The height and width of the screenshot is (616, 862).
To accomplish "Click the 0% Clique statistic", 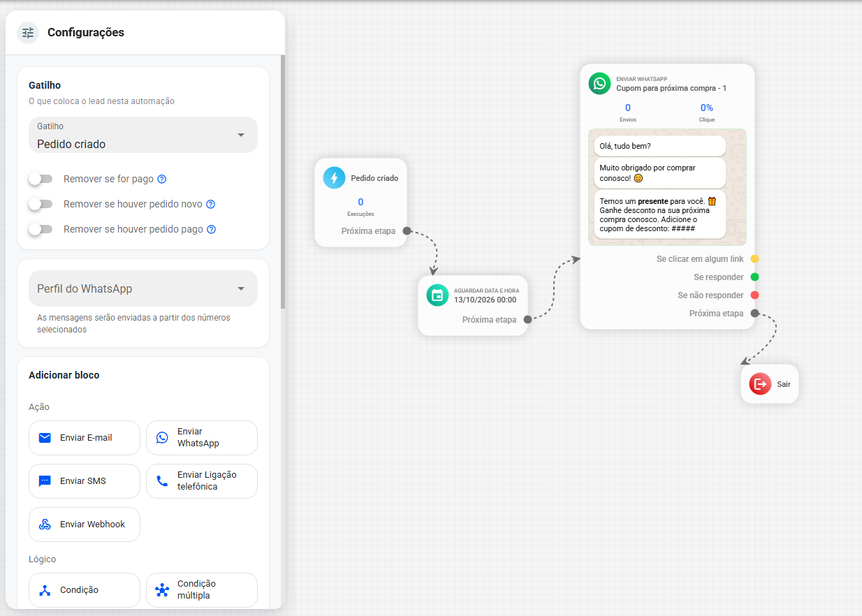I will pyautogui.click(x=707, y=112).
